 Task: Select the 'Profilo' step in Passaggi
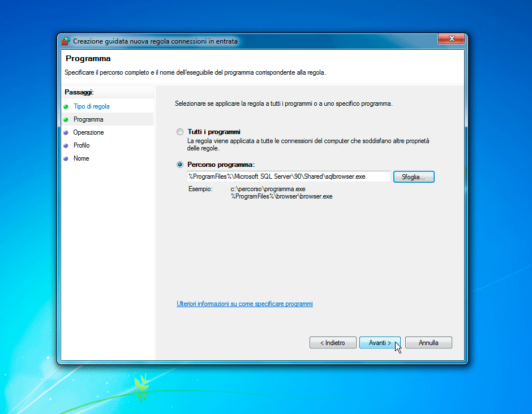(x=81, y=145)
